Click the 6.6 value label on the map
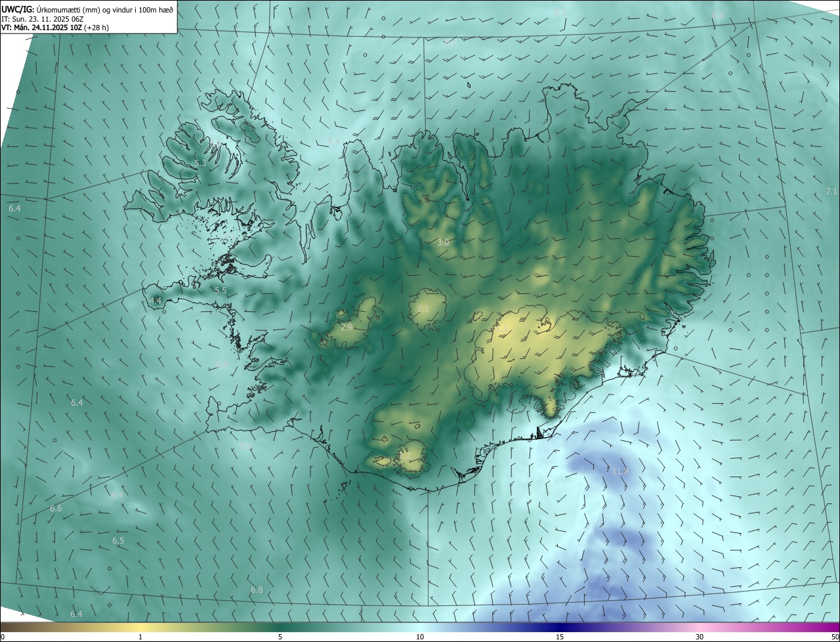 click(x=56, y=509)
